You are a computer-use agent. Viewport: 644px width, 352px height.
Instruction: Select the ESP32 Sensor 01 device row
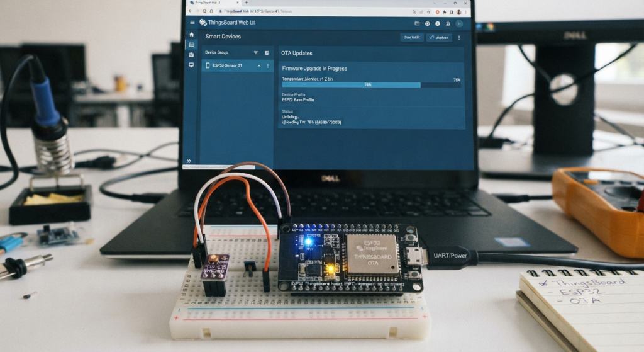237,65
